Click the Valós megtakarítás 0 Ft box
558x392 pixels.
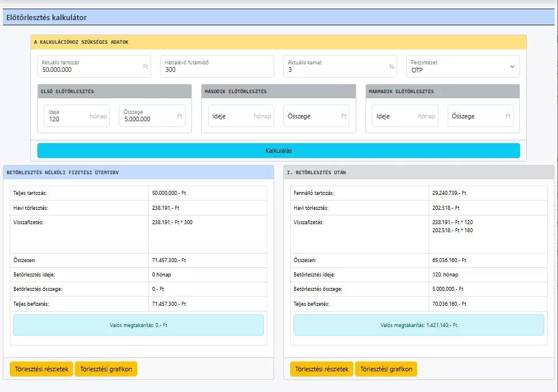pyautogui.click(x=138, y=325)
